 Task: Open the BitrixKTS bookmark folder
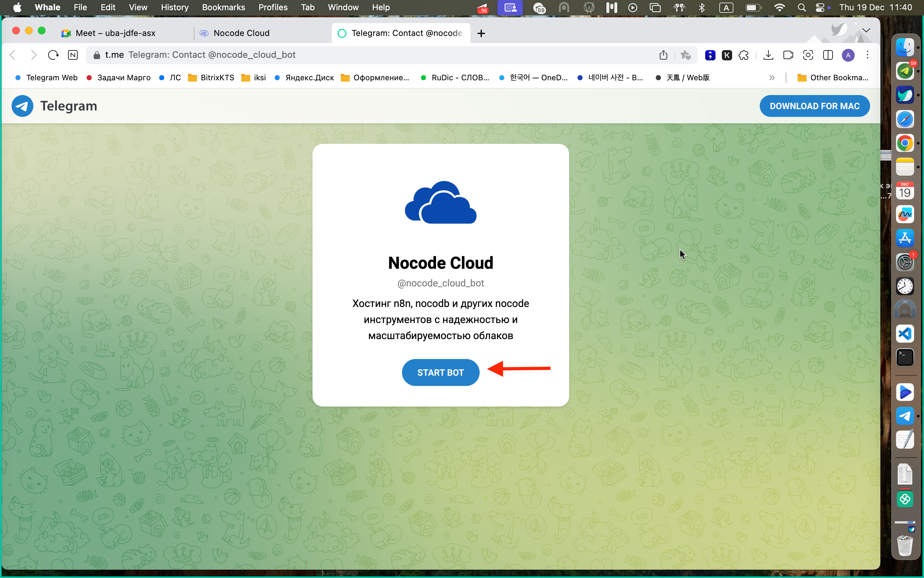click(211, 78)
